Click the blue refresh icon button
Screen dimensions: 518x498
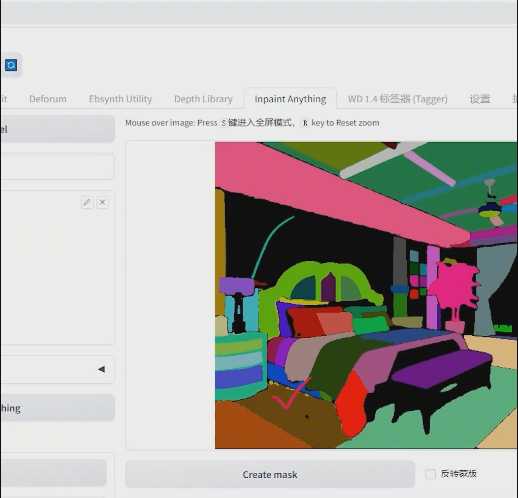(11, 65)
